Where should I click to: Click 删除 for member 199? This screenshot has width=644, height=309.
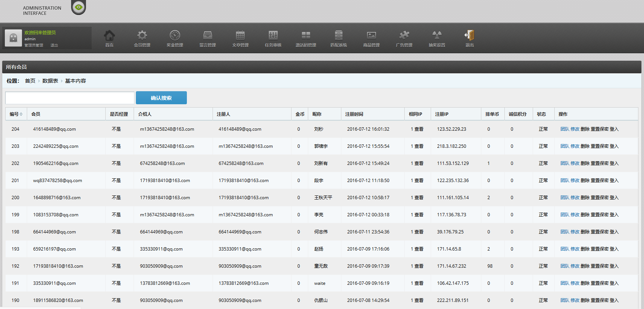click(x=585, y=215)
